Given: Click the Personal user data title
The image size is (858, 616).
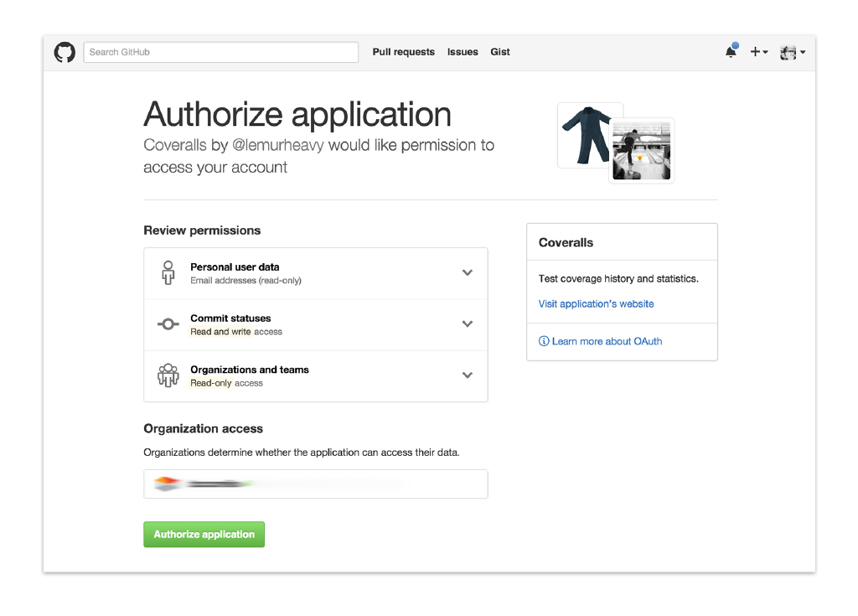Looking at the screenshot, I should tap(235, 267).
